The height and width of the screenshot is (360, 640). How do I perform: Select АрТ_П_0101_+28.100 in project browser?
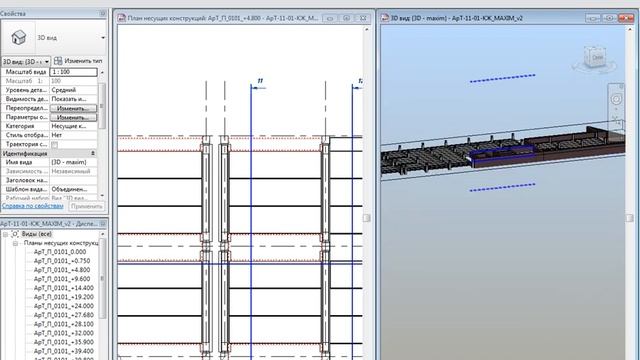click(63, 324)
